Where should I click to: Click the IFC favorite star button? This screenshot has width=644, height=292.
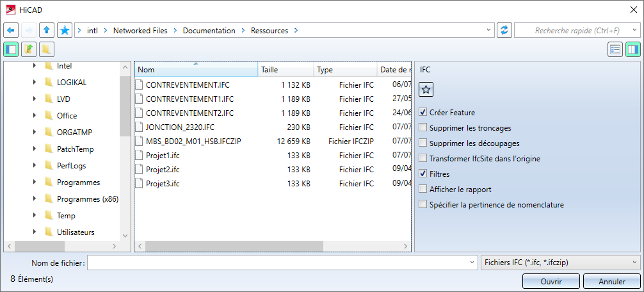tap(426, 90)
